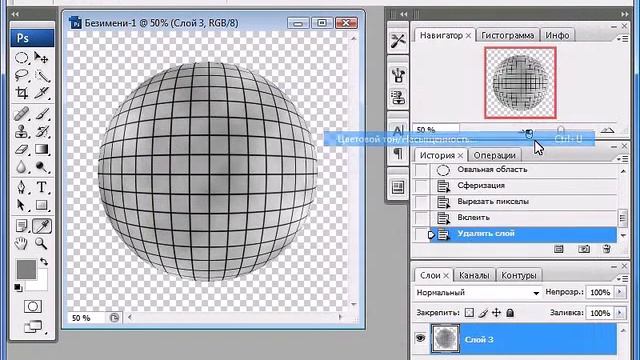Switch to the Инфо tab
The height and width of the screenshot is (360, 640).
(x=557, y=36)
